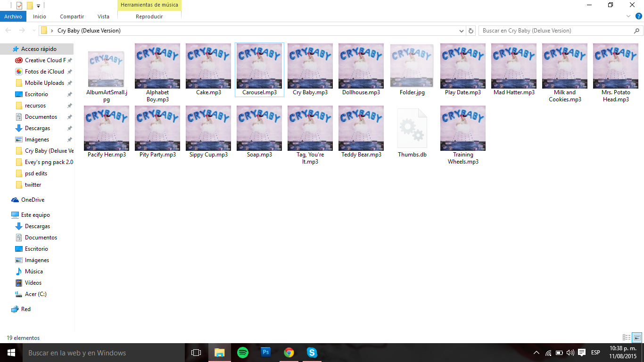Click the Properties icon in title bar
The height and width of the screenshot is (362, 644).
(19, 6)
